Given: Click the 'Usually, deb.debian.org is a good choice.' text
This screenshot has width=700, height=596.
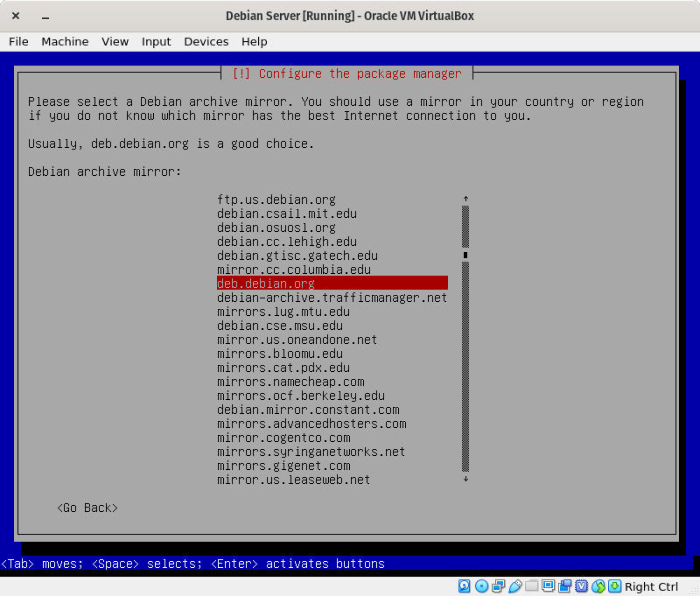Looking at the screenshot, I should coord(171,144).
